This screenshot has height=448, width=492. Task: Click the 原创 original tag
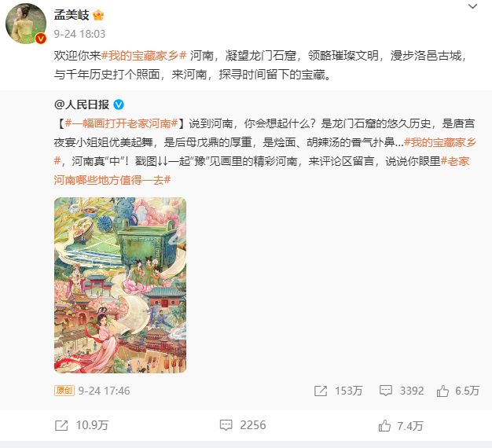pos(64,391)
